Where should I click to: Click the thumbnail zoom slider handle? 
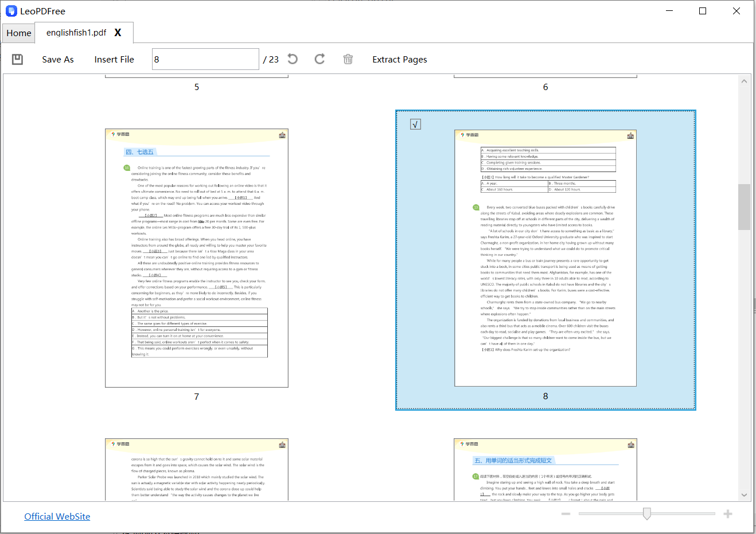tap(647, 514)
